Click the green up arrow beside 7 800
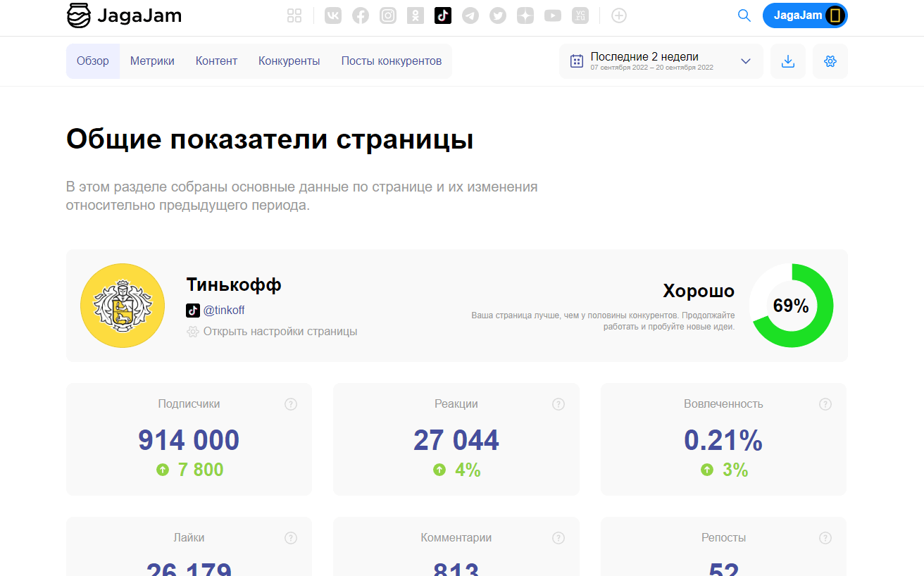Viewport: 924px width, 576px height. click(163, 470)
